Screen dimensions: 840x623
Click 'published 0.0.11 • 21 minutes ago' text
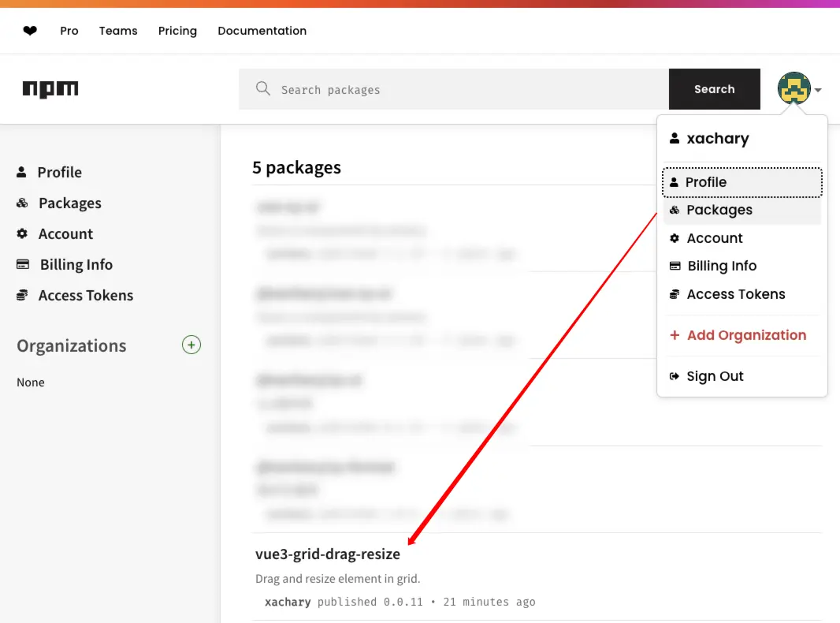click(426, 602)
